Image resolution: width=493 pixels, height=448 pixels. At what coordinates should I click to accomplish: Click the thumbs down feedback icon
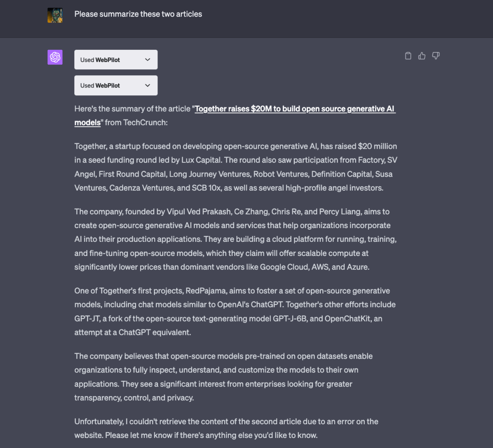tap(436, 56)
